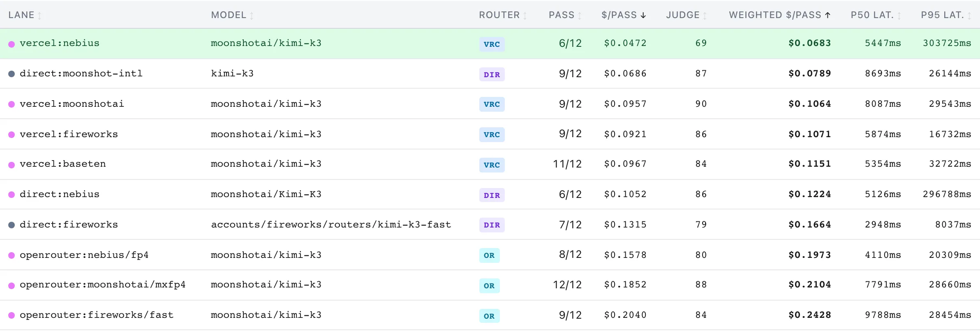The image size is (980, 331).
Task: Click the 8/12 pass value
Action: (x=571, y=255)
